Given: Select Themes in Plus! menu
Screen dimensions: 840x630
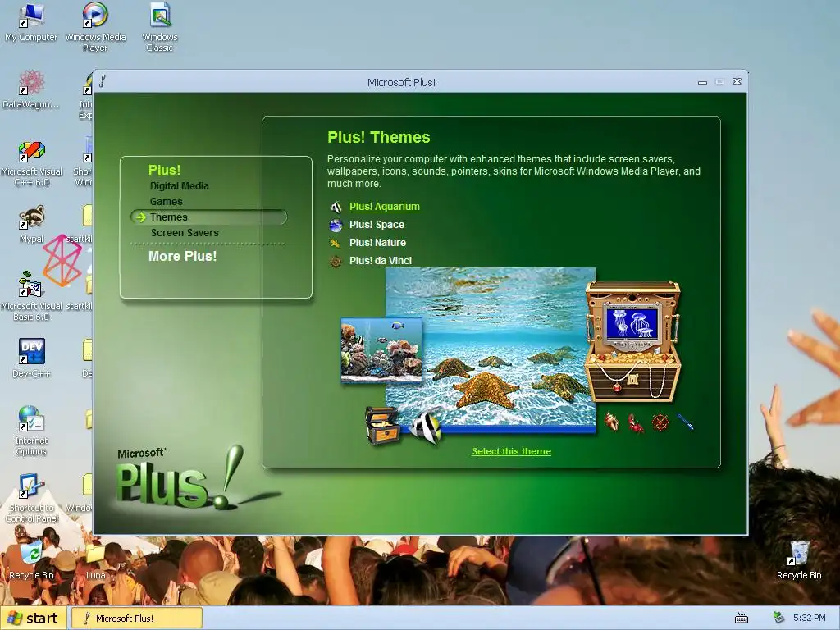Looking at the screenshot, I should (208, 217).
